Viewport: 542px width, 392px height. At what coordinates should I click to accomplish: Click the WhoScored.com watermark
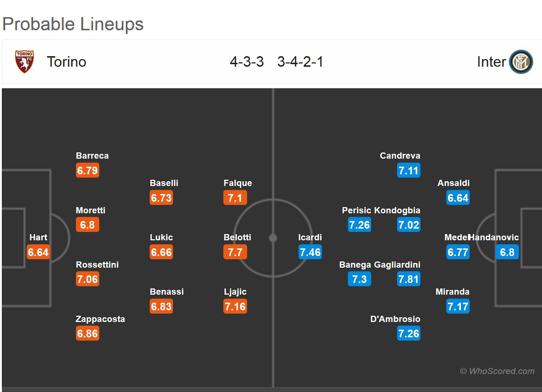pyautogui.click(x=497, y=371)
